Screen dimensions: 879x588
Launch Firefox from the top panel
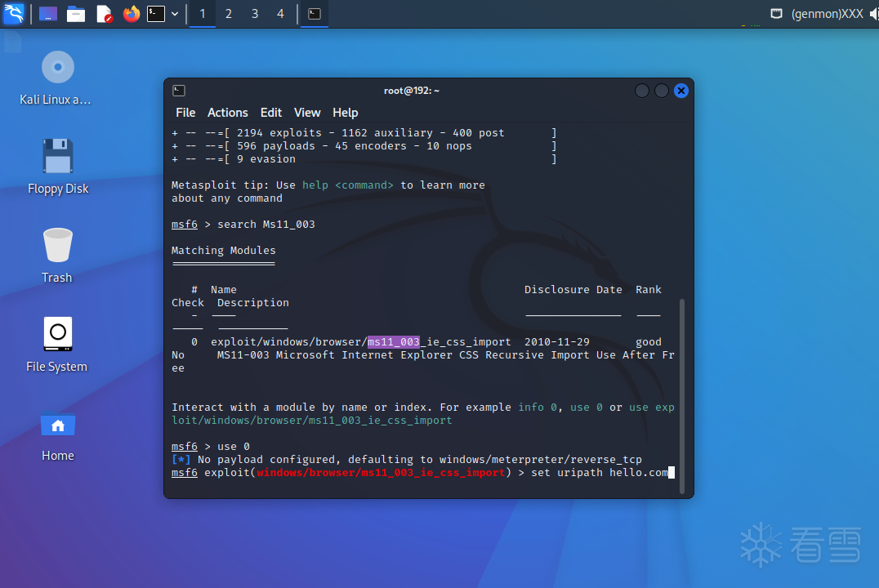tap(132, 13)
